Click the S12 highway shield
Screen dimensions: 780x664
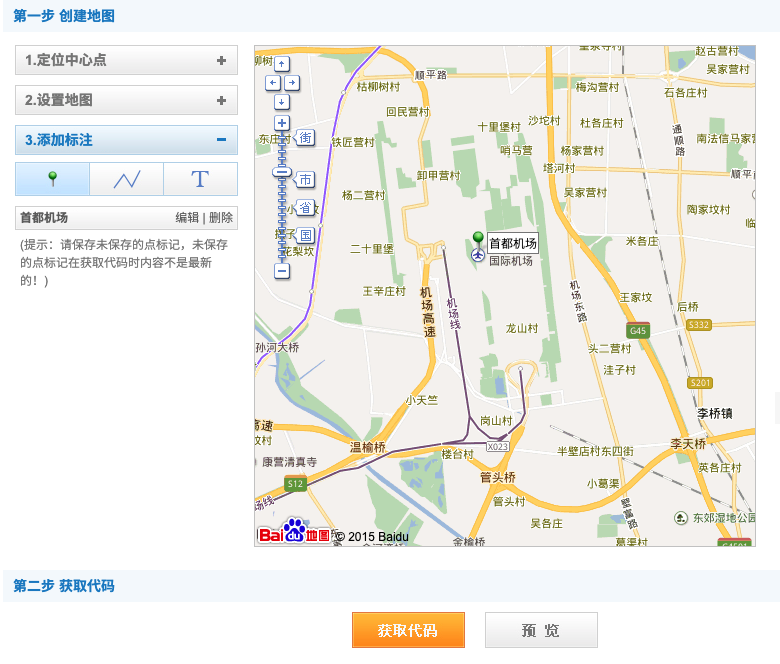pyautogui.click(x=295, y=484)
